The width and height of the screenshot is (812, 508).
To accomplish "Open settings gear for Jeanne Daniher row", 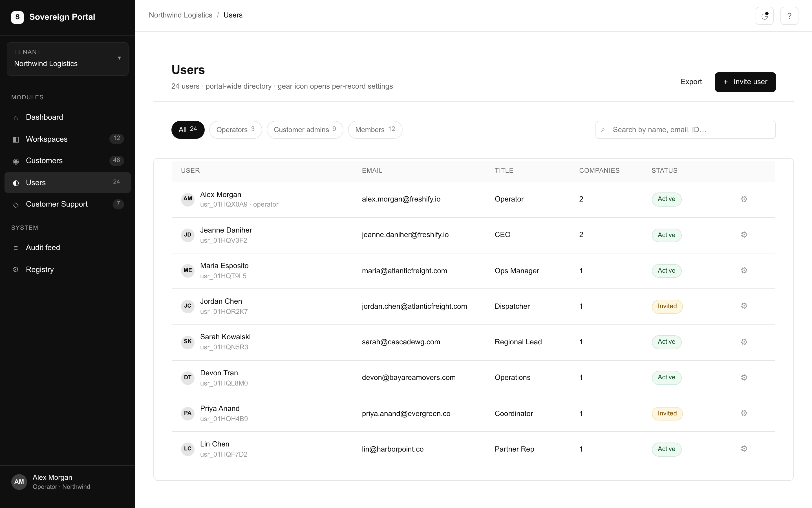I will click(744, 235).
